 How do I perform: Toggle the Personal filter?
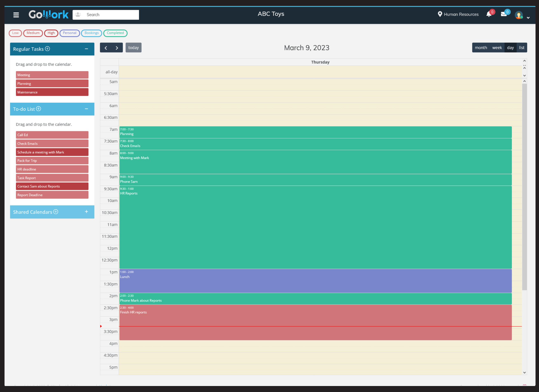[x=70, y=33]
